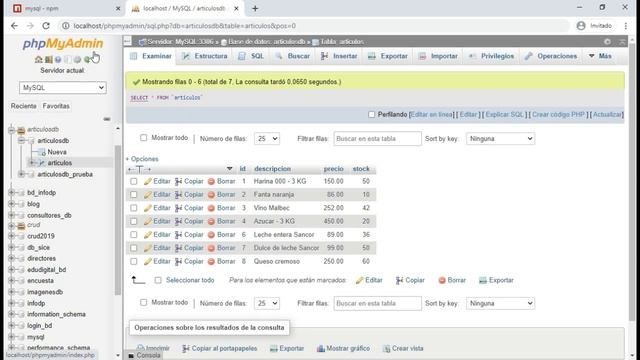The height and width of the screenshot is (360, 640).
Task: Click the bulk Copiar icon for marked items
Action: click(x=399, y=280)
